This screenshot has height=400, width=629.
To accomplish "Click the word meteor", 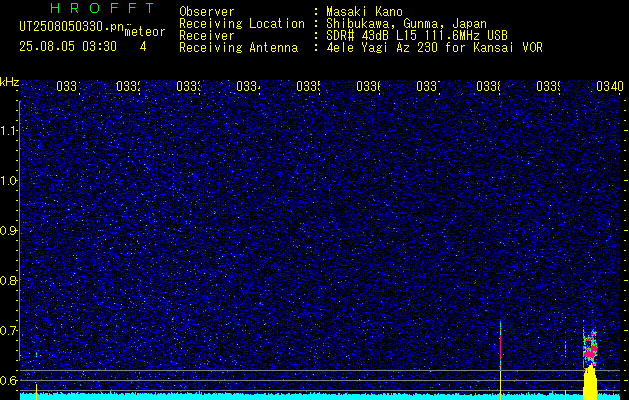I will click(x=145, y=32).
